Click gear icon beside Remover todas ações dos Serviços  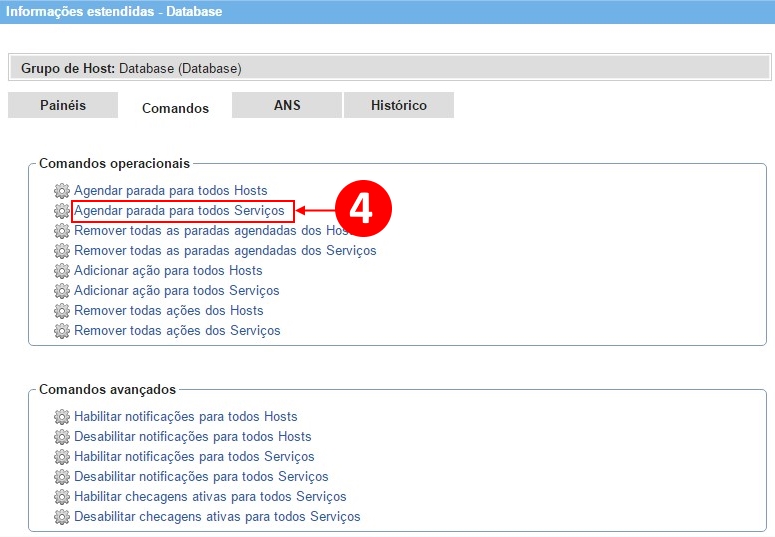pyautogui.click(x=62, y=331)
